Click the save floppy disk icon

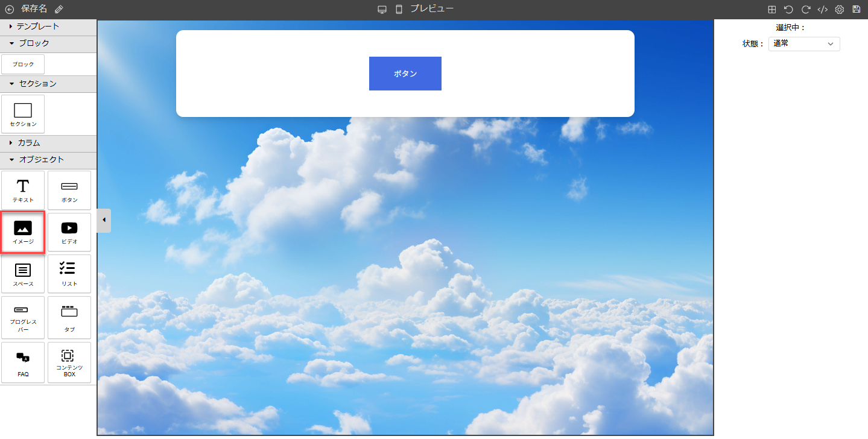(x=856, y=10)
